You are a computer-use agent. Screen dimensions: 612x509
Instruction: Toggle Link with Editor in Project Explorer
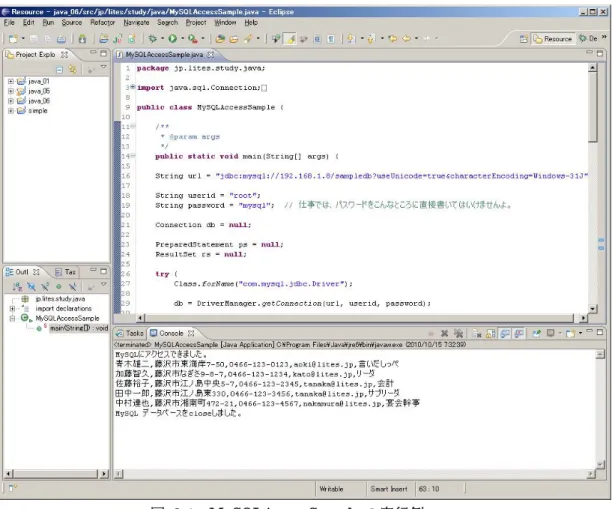[73, 69]
